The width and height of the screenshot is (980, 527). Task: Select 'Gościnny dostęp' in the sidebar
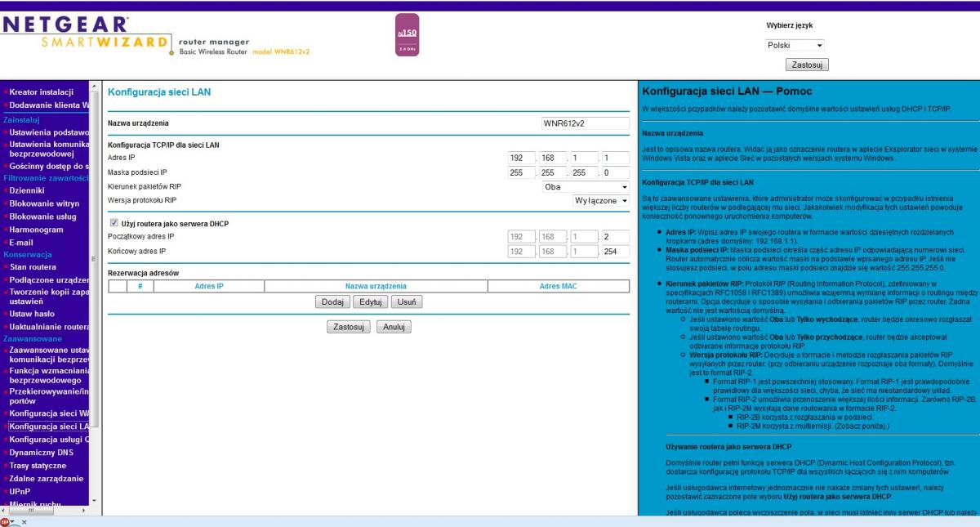[48, 167]
